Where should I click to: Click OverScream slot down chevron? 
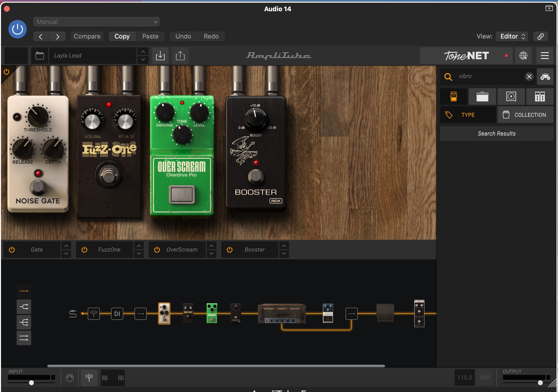[212, 254]
